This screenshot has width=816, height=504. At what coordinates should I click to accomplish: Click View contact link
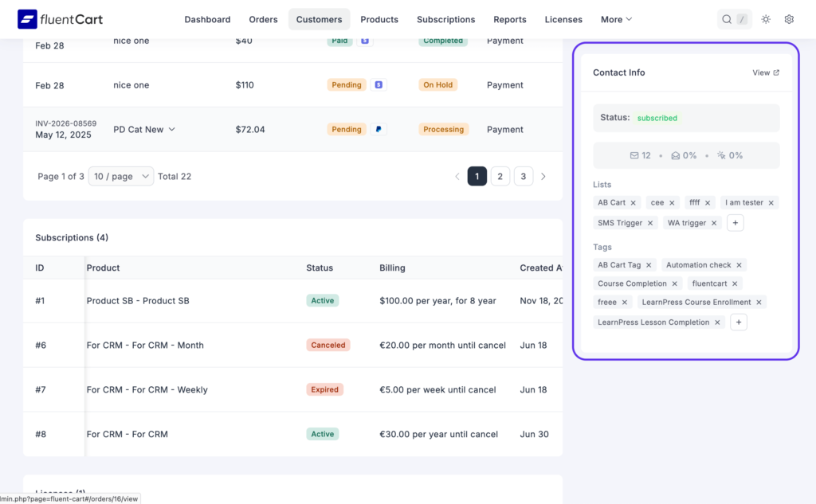pyautogui.click(x=766, y=72)
